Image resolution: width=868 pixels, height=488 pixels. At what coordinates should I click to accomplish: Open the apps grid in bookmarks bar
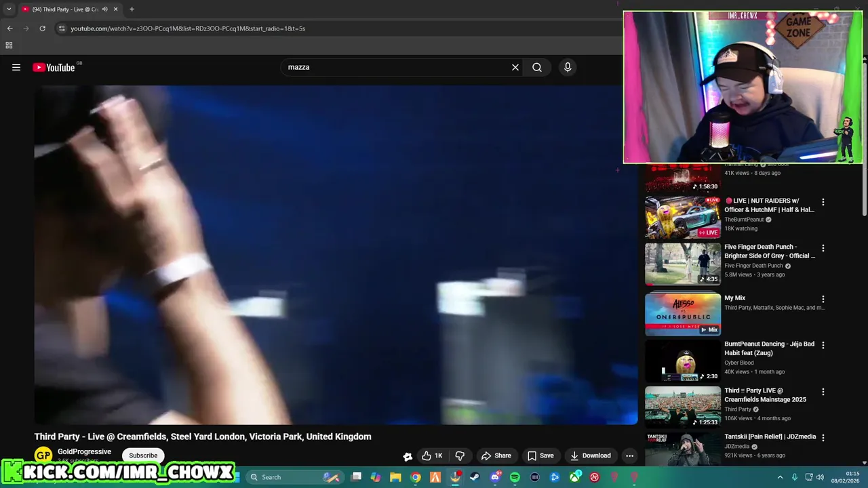(x=9, y=45)
